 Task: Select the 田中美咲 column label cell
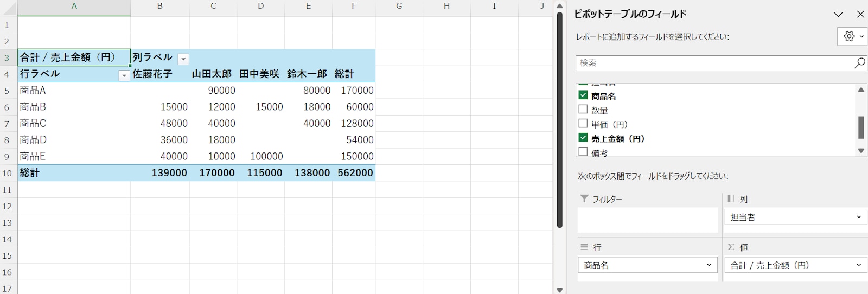[261, 74]
